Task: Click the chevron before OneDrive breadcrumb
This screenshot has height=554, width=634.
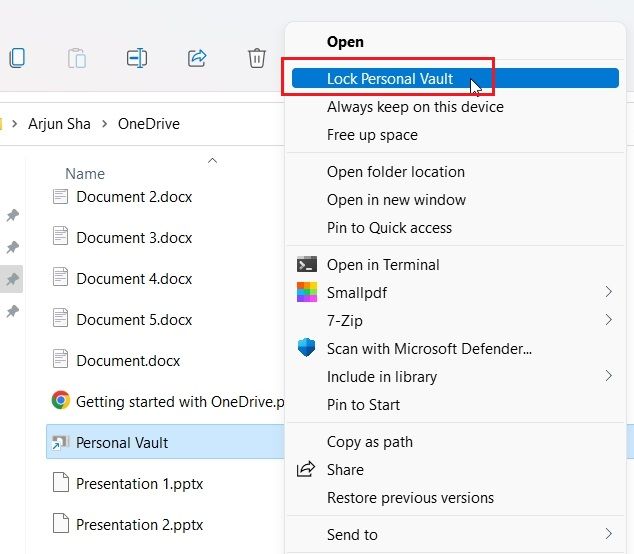Action: click(x=104, y=123)
